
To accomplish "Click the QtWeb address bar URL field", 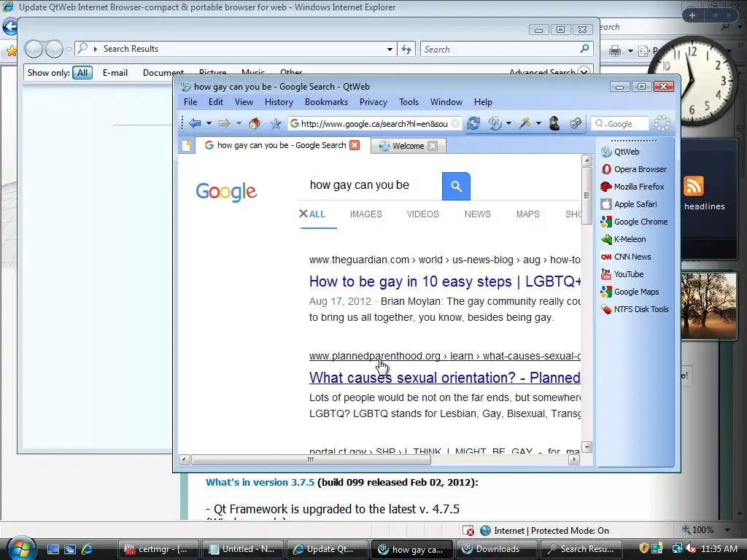I will 374,124.
